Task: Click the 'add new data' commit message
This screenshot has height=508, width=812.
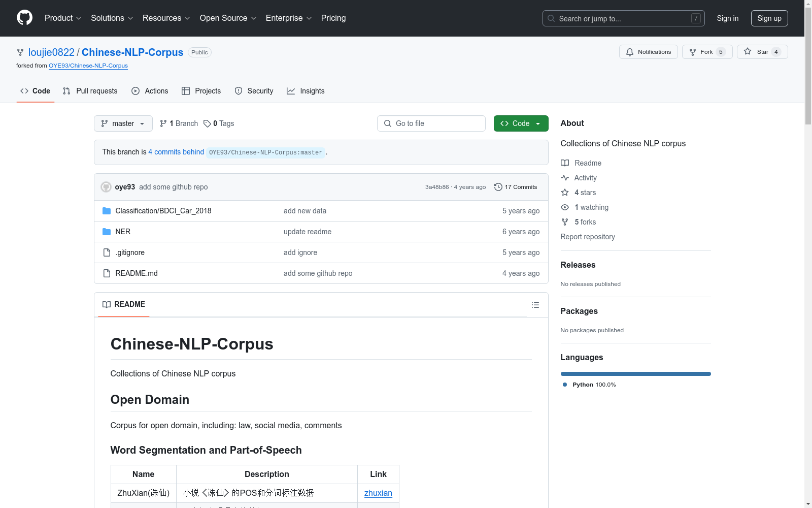Action: (x=305, y=211)
